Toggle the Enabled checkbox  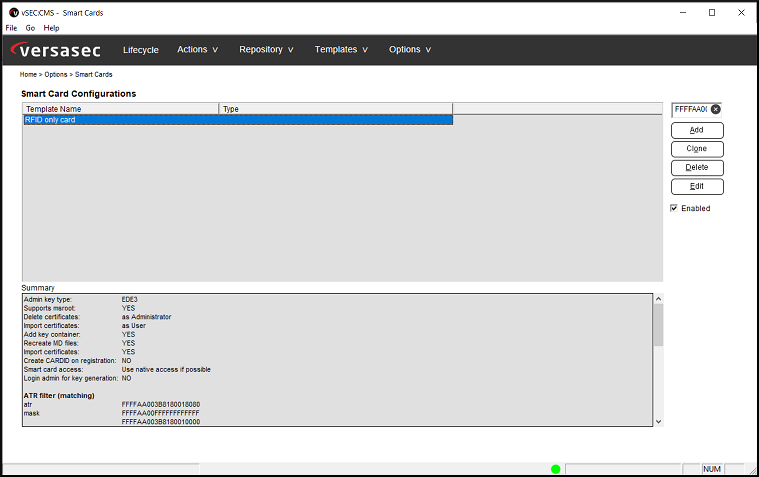click(x=674, y=208)
